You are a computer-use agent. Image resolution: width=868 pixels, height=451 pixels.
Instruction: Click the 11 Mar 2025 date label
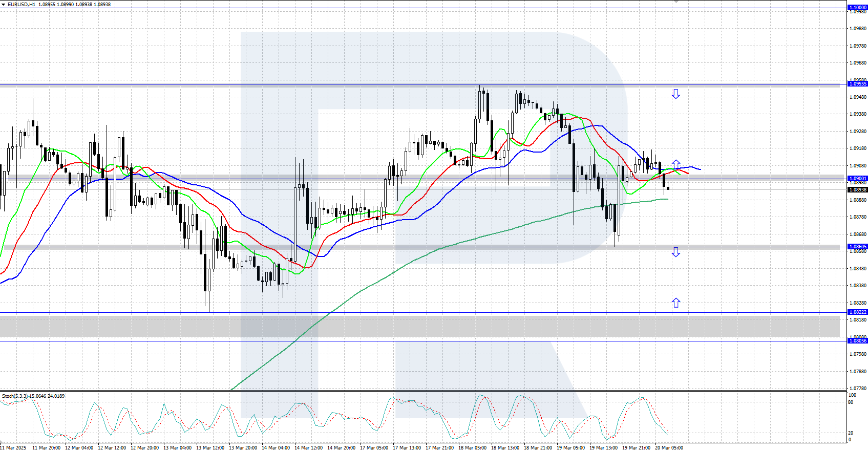[x=13, y=448]
